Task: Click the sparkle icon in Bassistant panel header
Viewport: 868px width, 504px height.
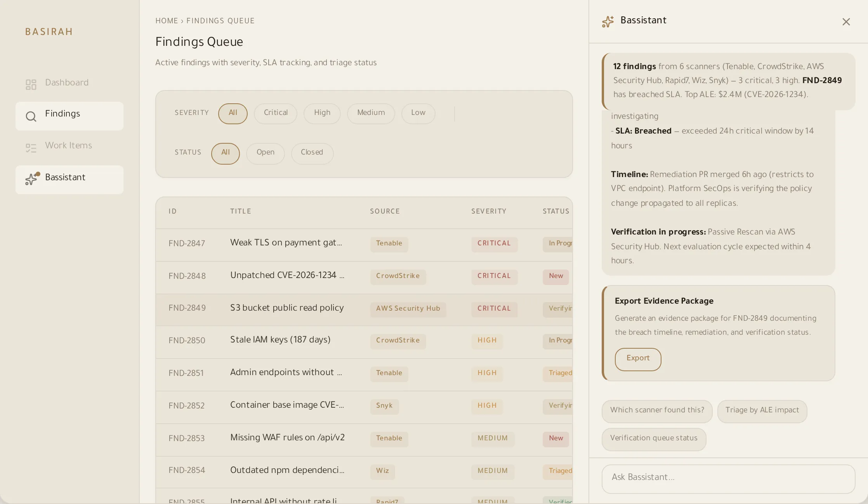Action: tap(608, 21)
